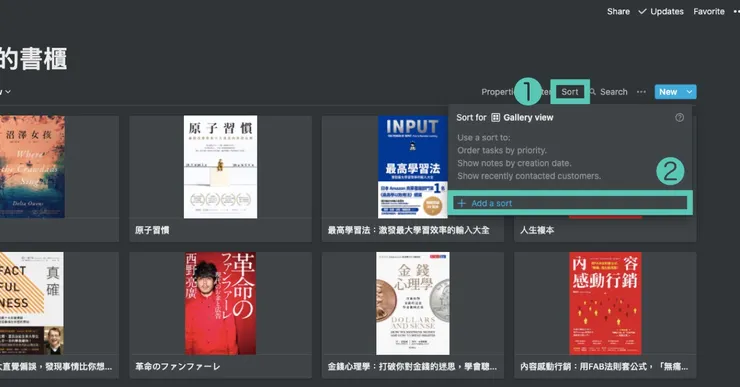The width and height of the screenshot is (740, 387).
Task: Open the Sort menu button
Action: coord(570,92)
